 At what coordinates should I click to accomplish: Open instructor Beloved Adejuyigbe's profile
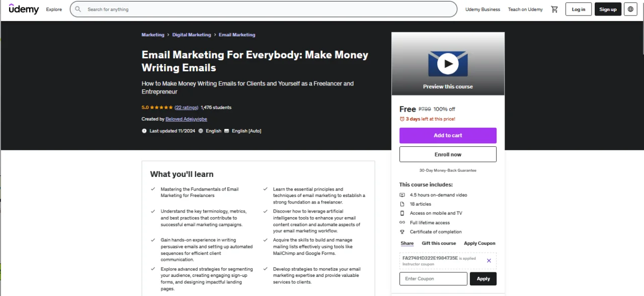(x=186, y=119)
